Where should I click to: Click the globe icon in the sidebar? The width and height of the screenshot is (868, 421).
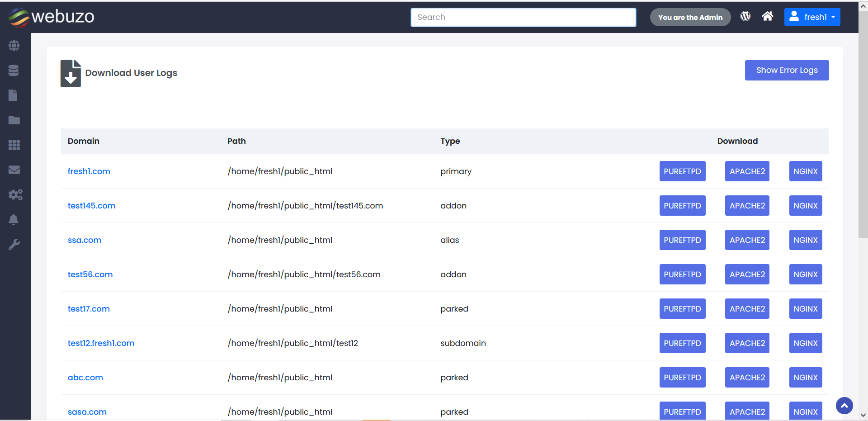point(14,46)
